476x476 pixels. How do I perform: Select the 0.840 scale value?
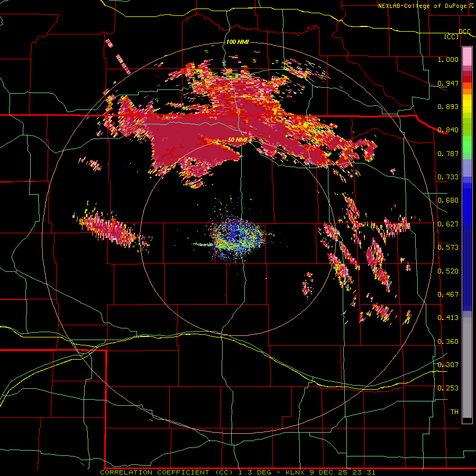[x=448, y=130]
